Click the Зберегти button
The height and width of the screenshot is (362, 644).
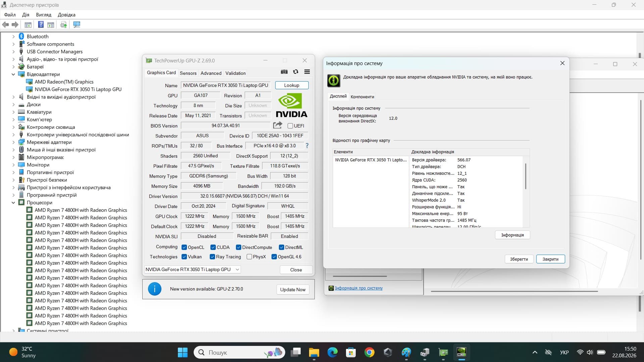(519, 259)
